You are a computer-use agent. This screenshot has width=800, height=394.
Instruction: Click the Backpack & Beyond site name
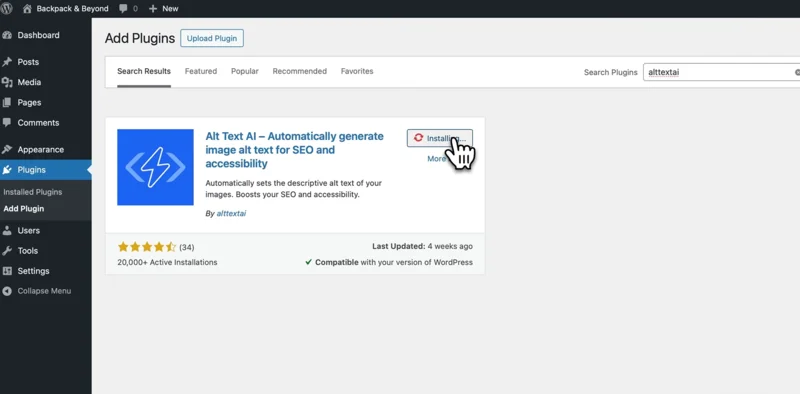(x=72, y=9)
